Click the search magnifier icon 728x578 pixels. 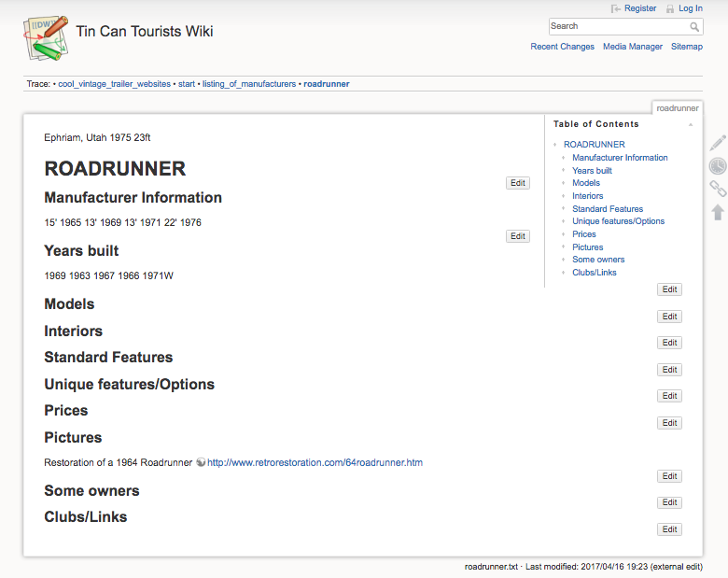click(x=694, y=27)
